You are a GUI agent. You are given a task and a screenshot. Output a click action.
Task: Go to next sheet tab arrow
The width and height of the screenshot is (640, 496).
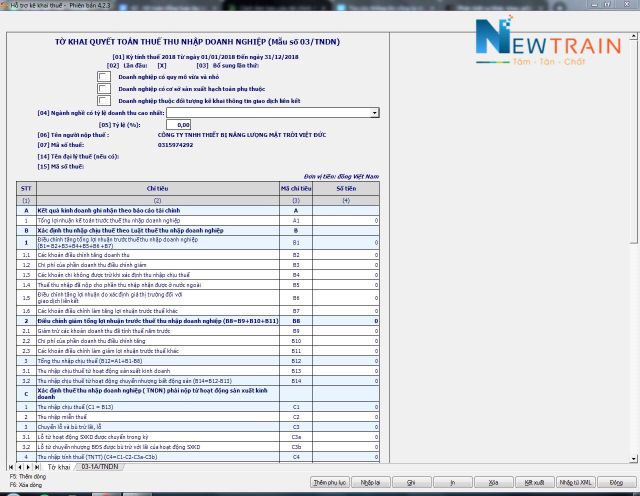28,467
